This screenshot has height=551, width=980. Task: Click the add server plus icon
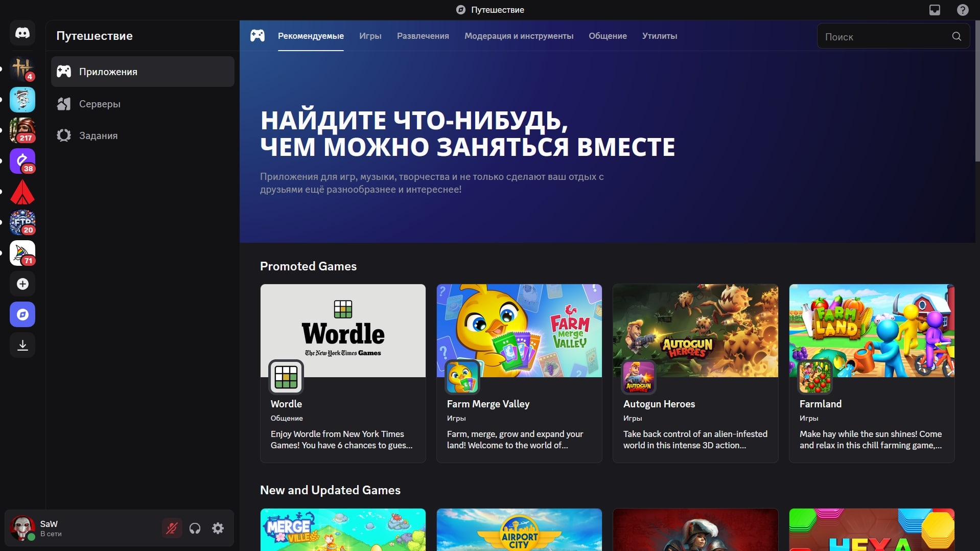click(x=22, y=284)
